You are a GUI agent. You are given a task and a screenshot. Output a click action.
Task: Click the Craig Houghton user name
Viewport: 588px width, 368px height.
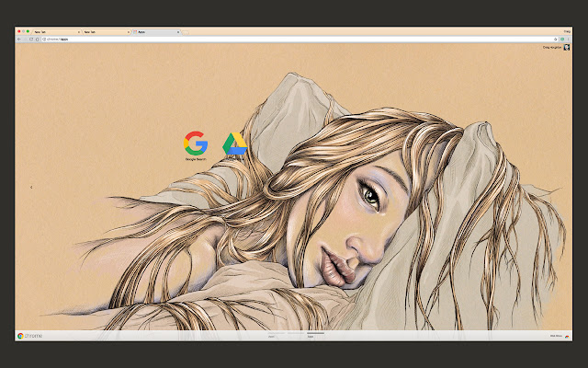coord(552,47)
